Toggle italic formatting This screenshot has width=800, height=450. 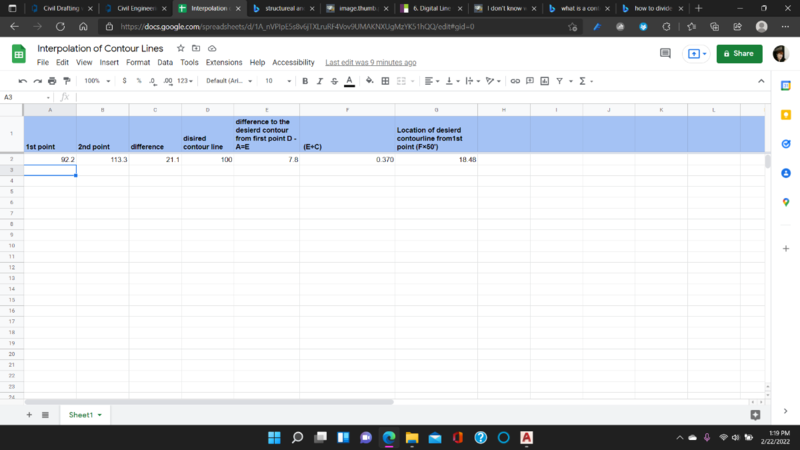320,81
